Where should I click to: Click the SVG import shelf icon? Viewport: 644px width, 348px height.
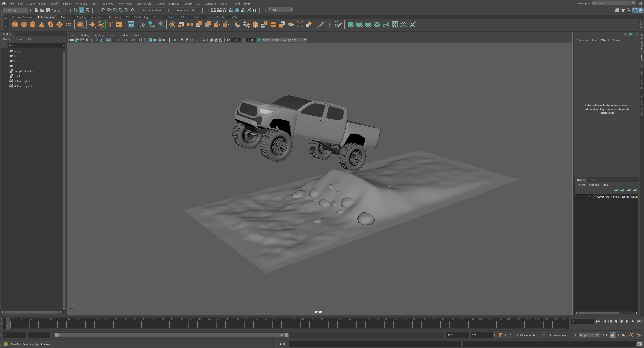[119, 24]
